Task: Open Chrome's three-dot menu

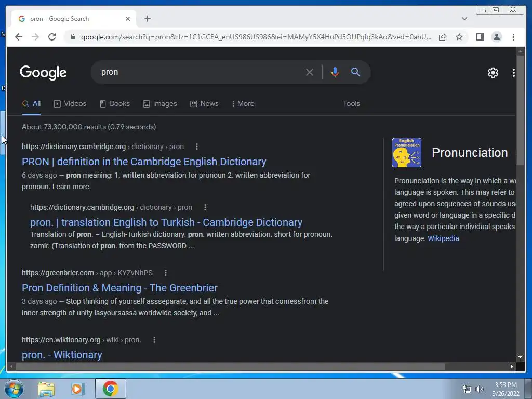Action: coord(513,37)
